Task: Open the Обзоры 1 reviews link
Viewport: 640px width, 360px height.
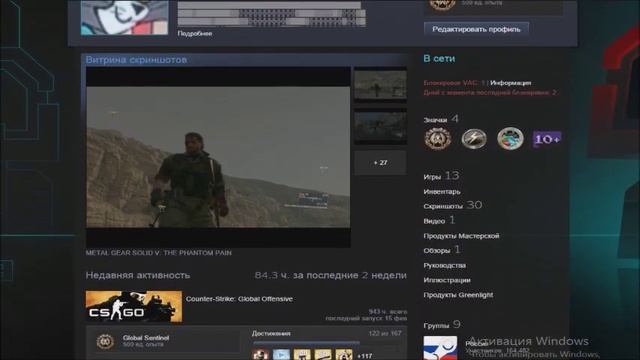Action: point(442,250)
